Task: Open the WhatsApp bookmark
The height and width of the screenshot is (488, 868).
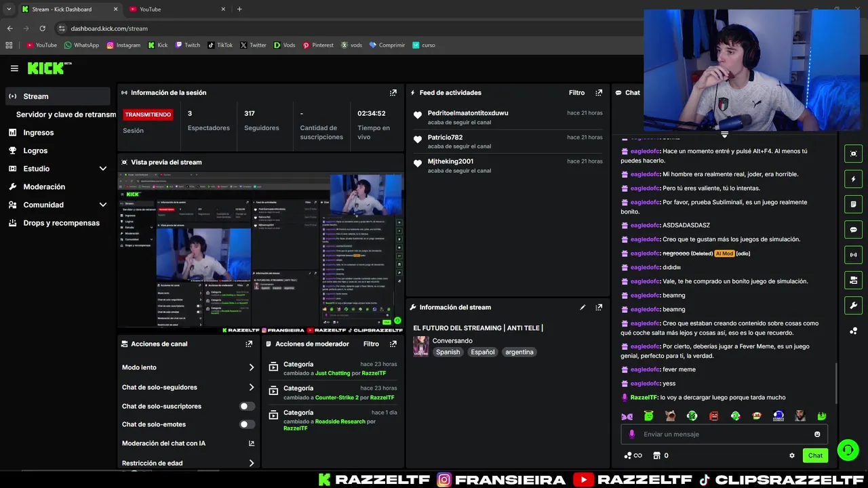Action: (x=81, y=45)
